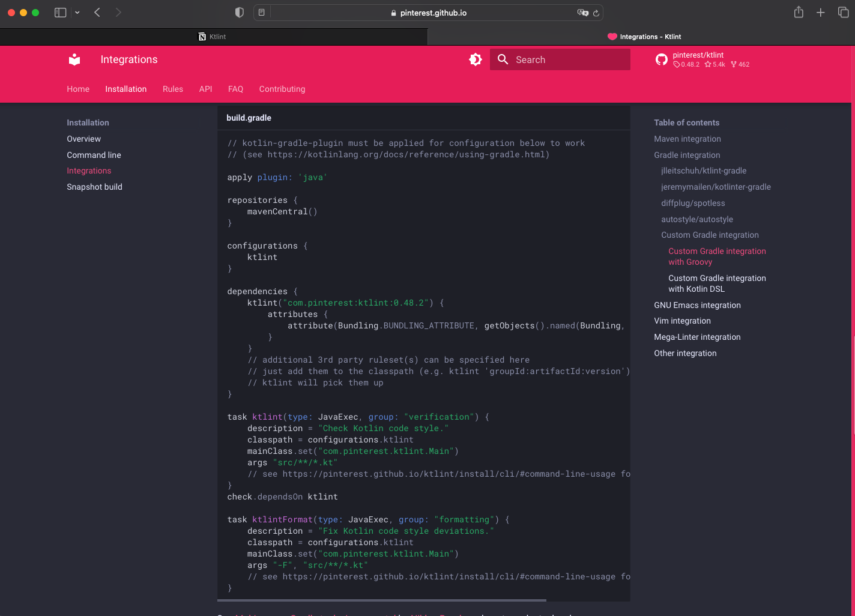This screenshot has height=616, width=855.
Task: Click the build.gradle code block title
Action: click(x=249, y=118)
